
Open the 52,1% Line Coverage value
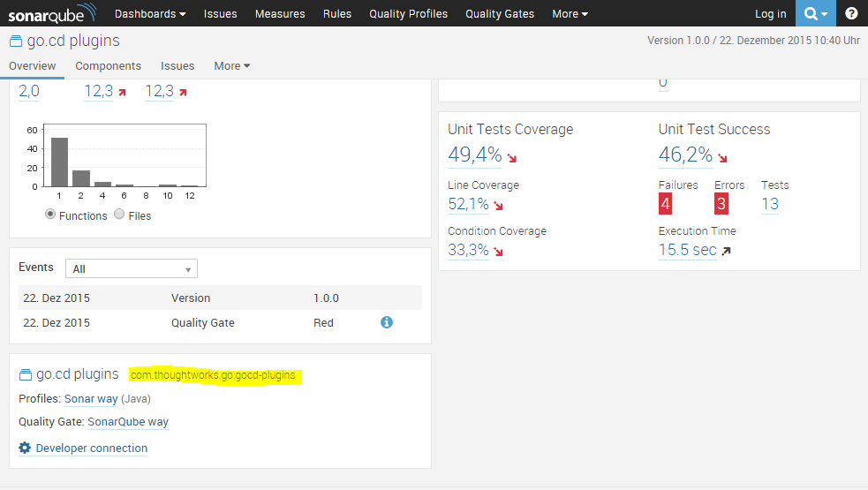pyautogui.click(x=468, y=204)
